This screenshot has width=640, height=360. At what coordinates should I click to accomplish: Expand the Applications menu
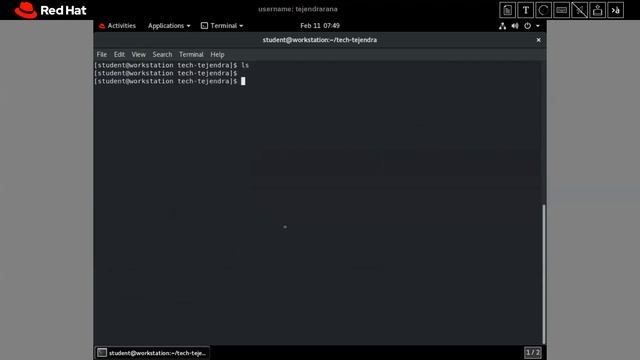tap(169, 26)
